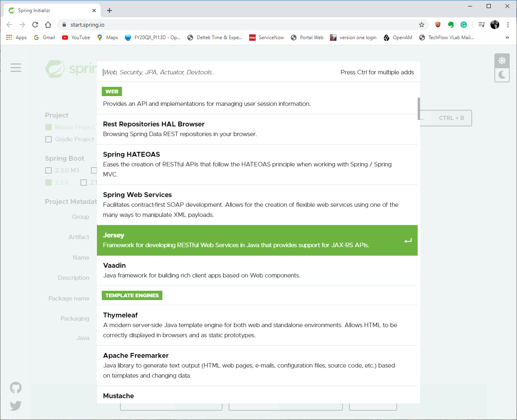This screenshot has height=420, width=517.
Task: Switch to dark theme moon icon
Action: 502,75
